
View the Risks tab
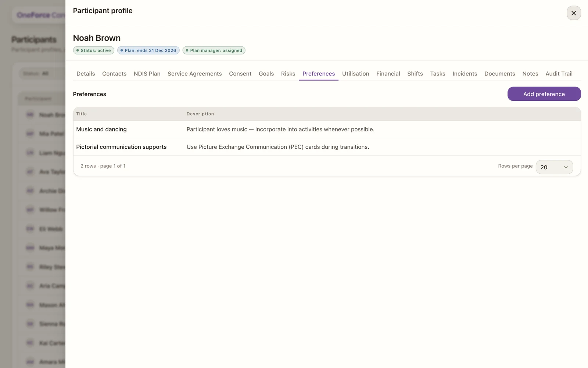[x=288, y=74]
